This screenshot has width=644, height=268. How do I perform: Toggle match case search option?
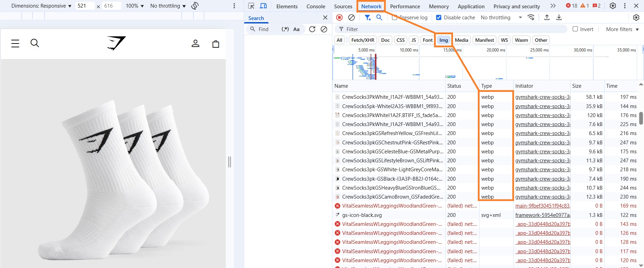pos(296,29)
